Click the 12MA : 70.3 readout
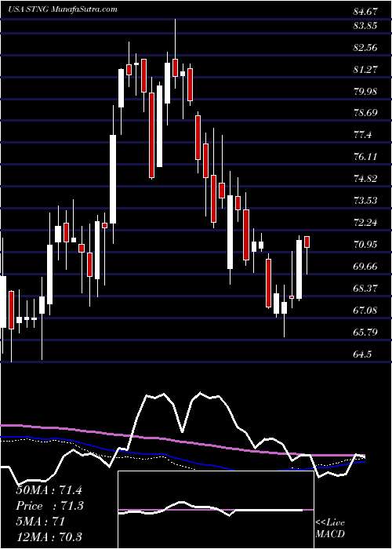This screenshot has width=392, height=549. (49, 537)
